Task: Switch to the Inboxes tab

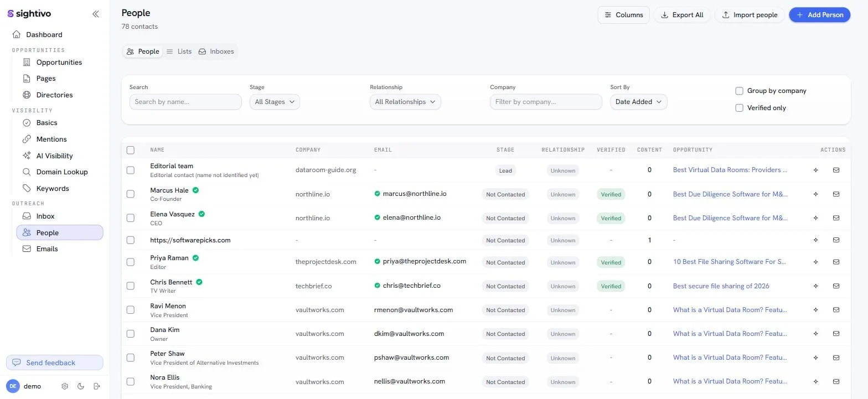Action: pos(216,51)
